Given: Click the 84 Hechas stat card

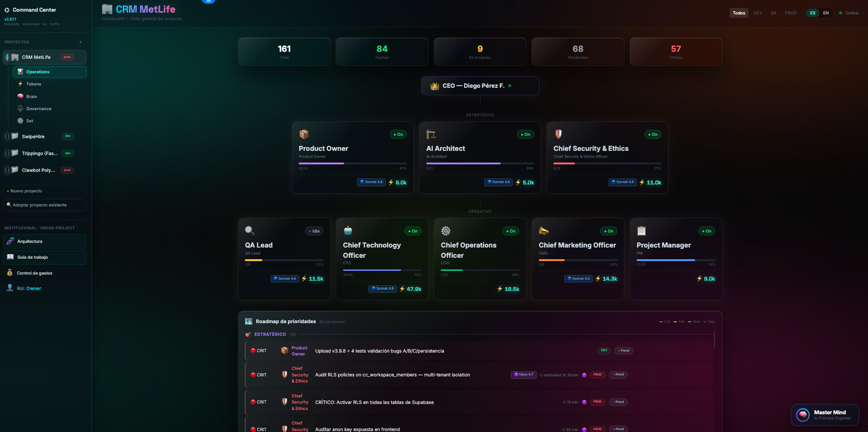Looking at the screenshot, I should (382, 52).
